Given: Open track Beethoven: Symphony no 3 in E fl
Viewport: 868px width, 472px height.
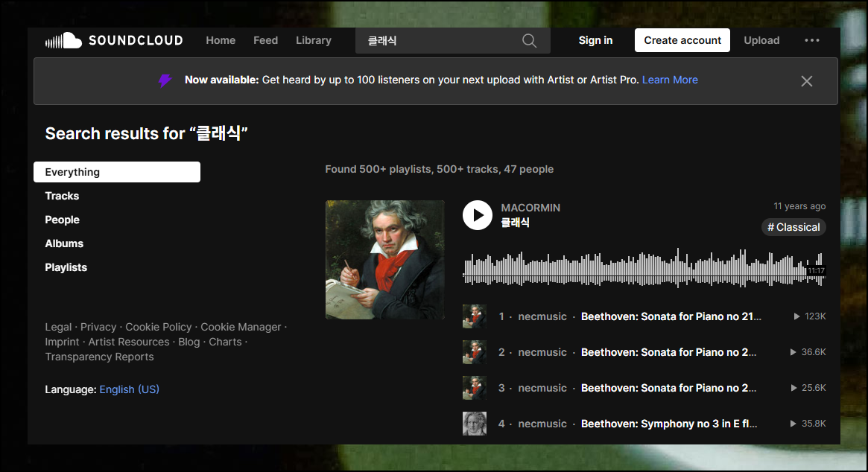Looking at the screenshot, I should pos(669,424).
